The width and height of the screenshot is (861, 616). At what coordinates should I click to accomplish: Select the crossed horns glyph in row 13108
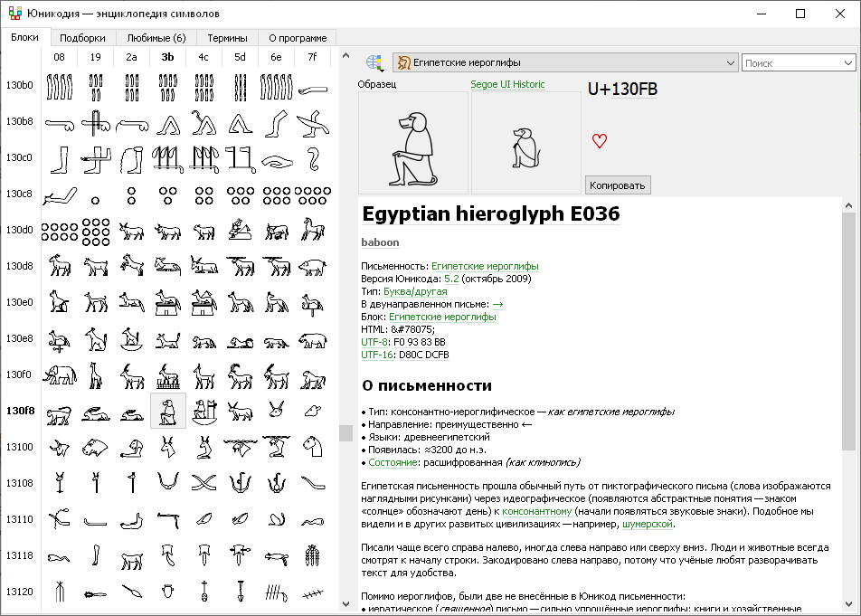click(203, 483)
